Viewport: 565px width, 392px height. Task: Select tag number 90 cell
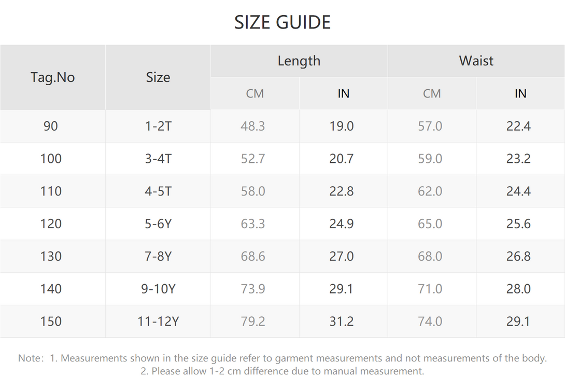52,126
